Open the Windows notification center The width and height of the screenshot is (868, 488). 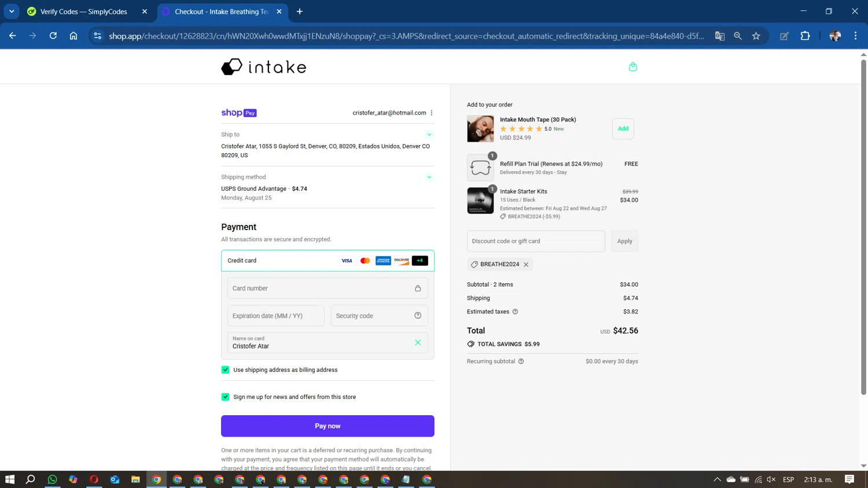849,479
